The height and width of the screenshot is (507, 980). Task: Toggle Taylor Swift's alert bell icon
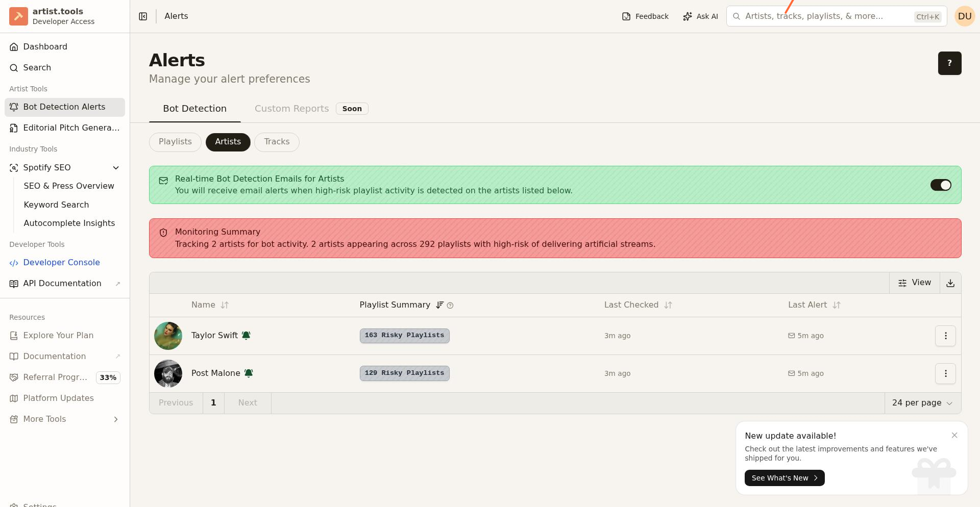(246, 335)
